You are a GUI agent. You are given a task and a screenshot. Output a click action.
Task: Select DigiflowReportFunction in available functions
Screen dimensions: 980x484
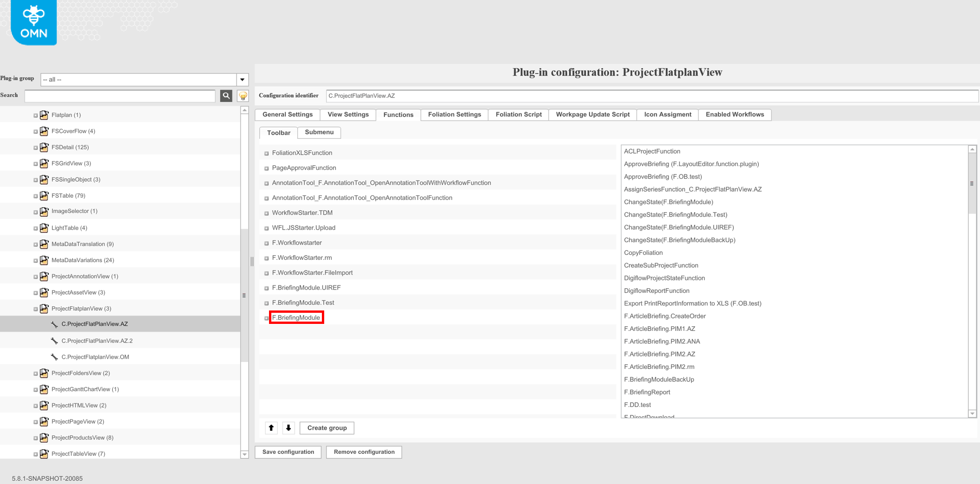pos(656,291)
